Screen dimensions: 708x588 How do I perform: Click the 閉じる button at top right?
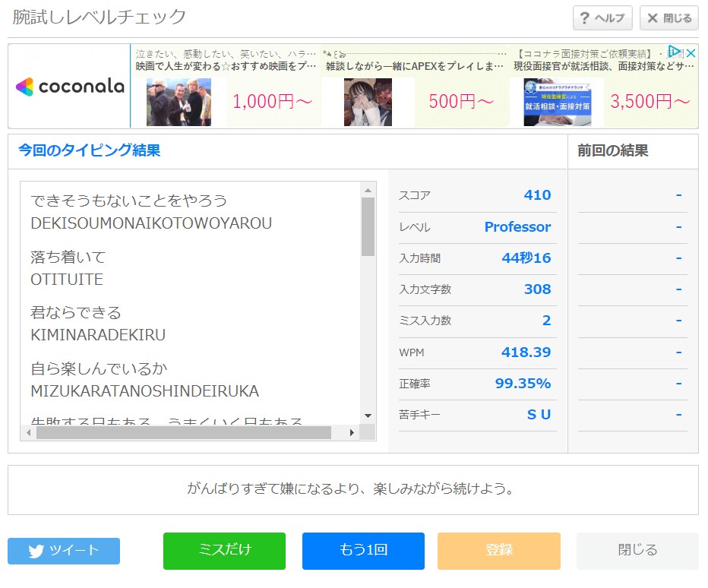point(669,18)
